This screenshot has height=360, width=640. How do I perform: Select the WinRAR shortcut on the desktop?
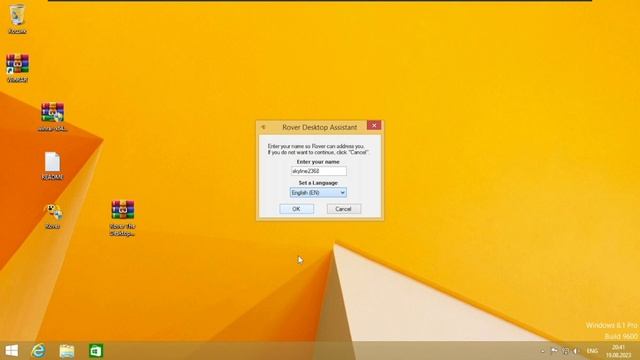[17, 68]
